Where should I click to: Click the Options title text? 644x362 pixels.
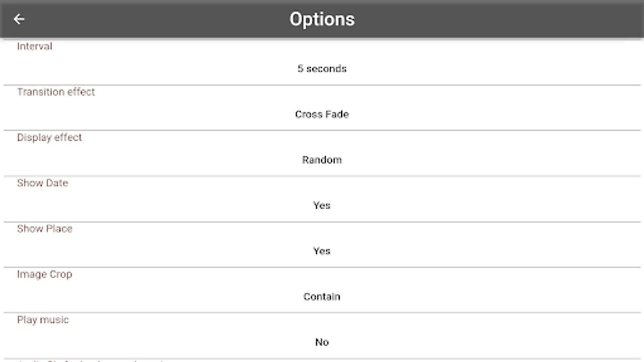coord(322,19)
